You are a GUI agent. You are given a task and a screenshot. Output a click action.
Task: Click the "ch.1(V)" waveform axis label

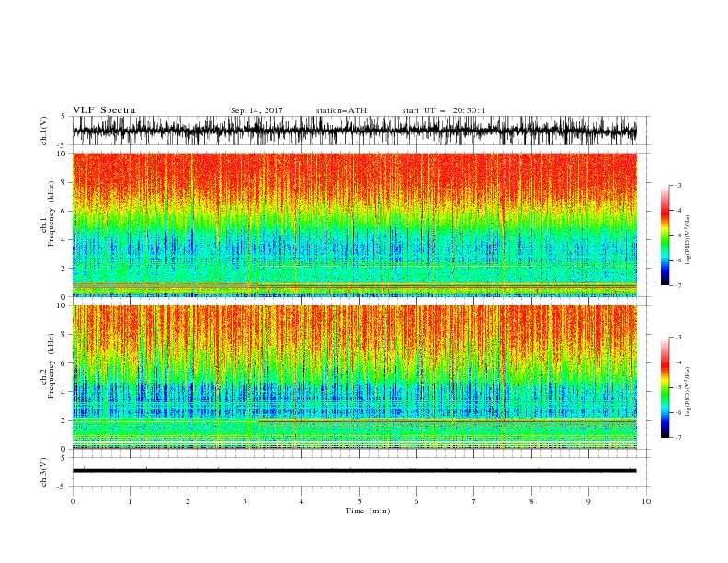tap(44, 131)
